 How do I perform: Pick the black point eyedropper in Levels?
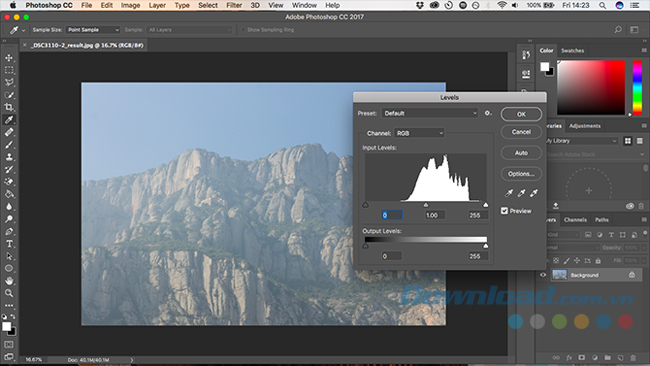(509, 193)
